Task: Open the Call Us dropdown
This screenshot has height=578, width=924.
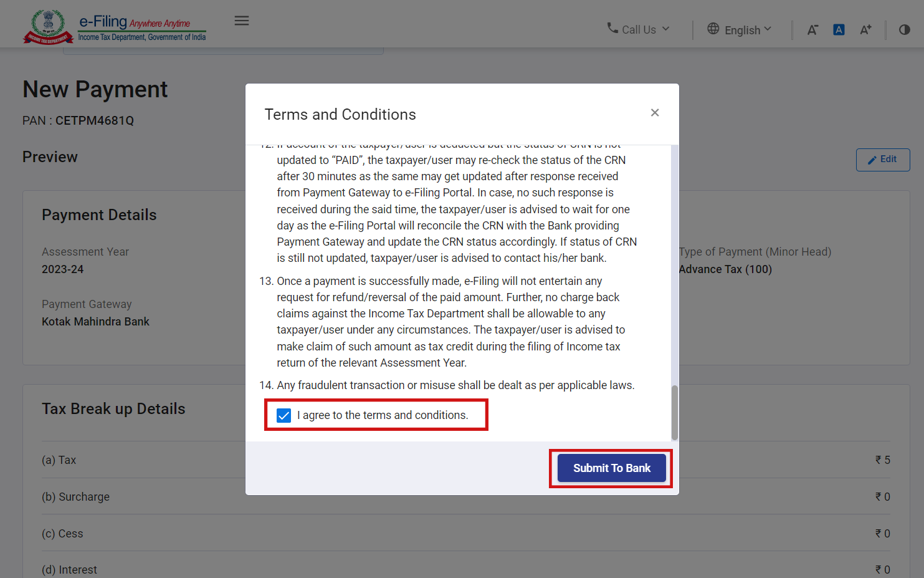Action: pyautogui.click(x=639, y=29)
